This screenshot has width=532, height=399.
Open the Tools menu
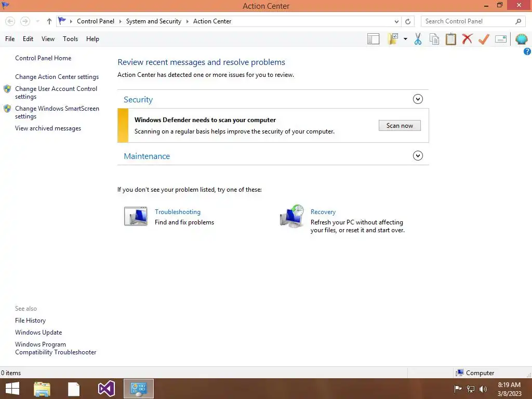(70, 39)
